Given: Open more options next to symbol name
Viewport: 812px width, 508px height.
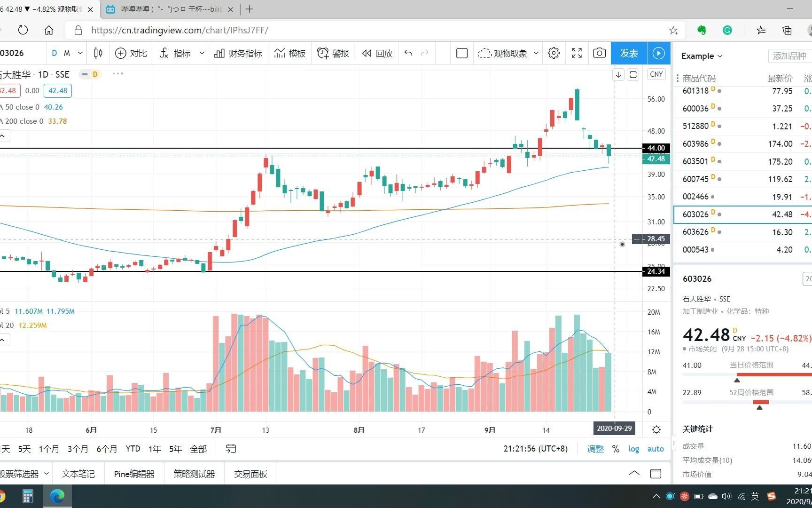Looking at the screenshot, I should (118, 74).
